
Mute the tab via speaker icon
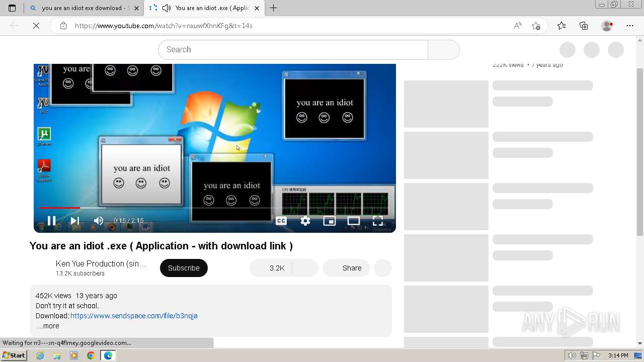point(167,8)
